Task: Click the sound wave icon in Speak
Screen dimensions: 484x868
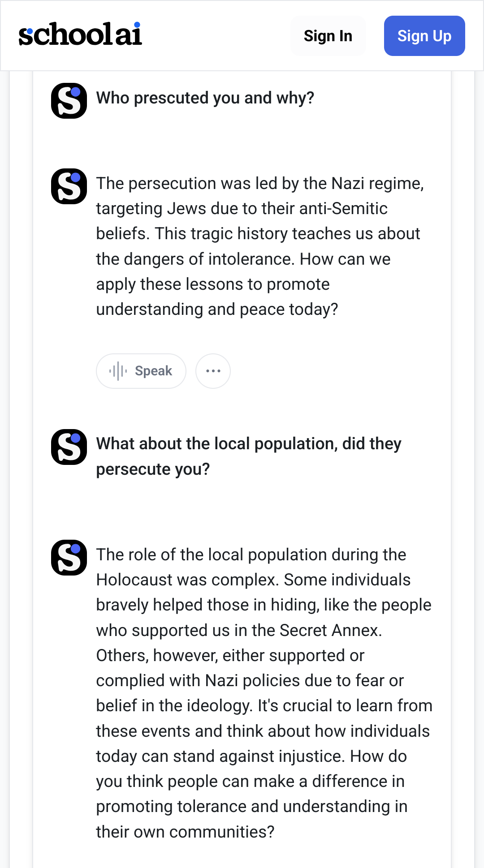Action: pyautogui.click(x=118, y=371)
